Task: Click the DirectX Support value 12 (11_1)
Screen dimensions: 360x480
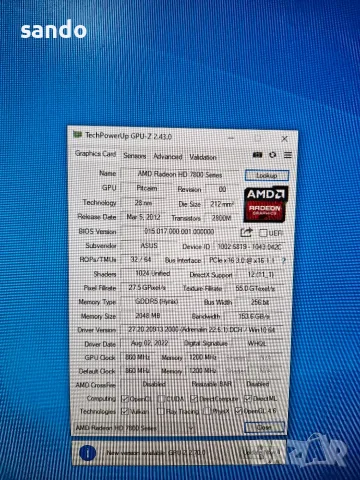Action: [x=260, y=274]
